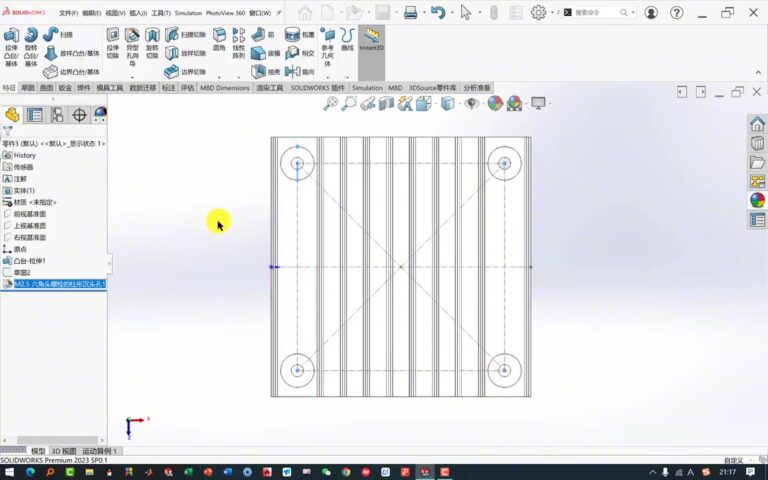Open Custom Properties icon in task pane

coord(757,220)
